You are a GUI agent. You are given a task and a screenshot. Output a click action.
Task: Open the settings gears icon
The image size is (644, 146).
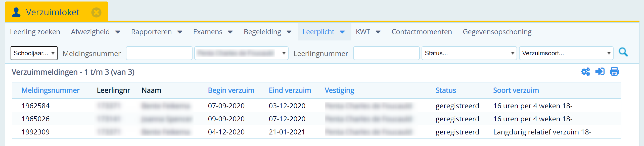click(x=585, y=72)
